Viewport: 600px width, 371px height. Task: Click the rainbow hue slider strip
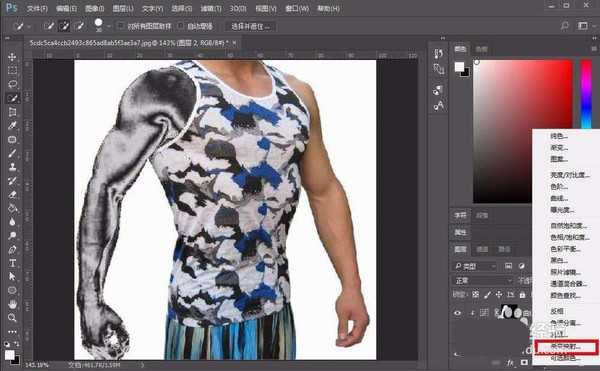(x=586, y=94)
